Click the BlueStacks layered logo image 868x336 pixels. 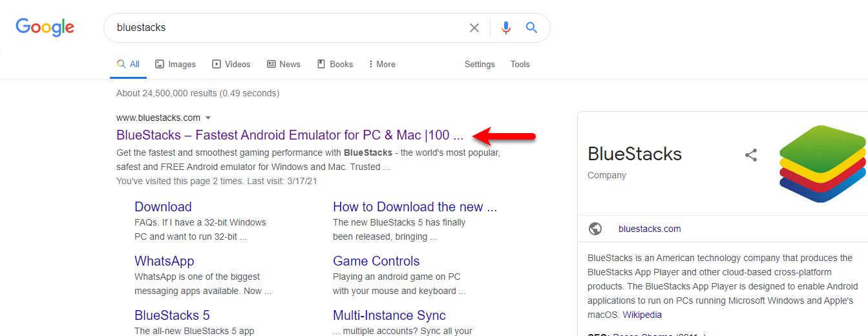(x=823, y=164)
